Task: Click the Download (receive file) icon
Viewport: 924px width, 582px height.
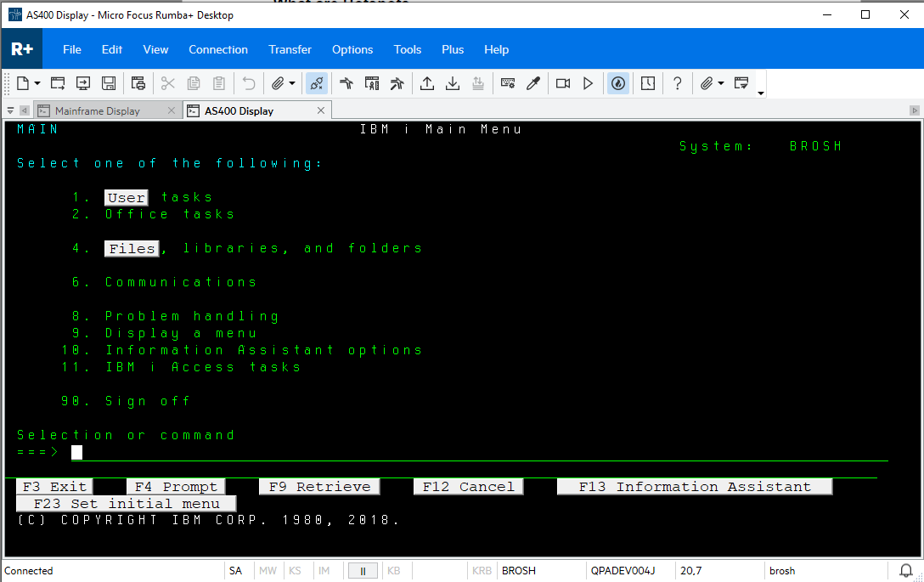Action: coord(453,83)
